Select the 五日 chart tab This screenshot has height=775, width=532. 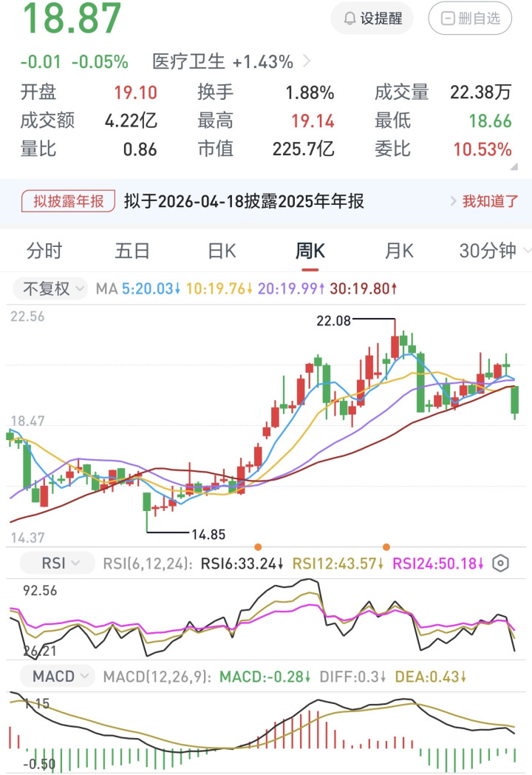pos(133,251)
